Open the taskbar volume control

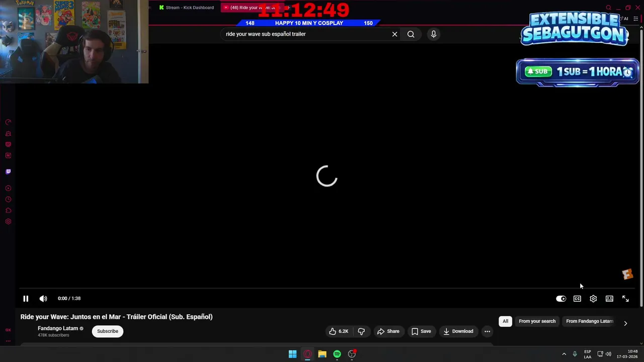pyautogui.click(x=608, y=354)
